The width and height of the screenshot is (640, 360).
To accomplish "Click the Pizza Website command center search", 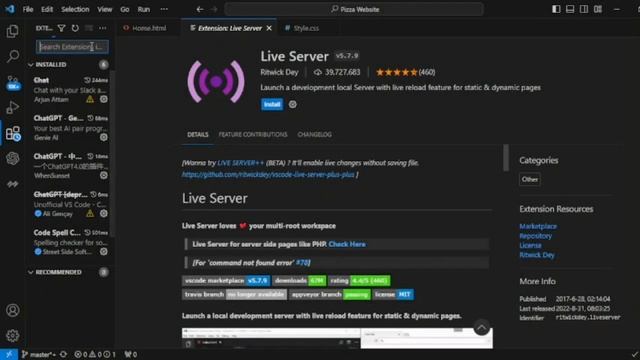I will pyautogui.click(x=354, y=9).
